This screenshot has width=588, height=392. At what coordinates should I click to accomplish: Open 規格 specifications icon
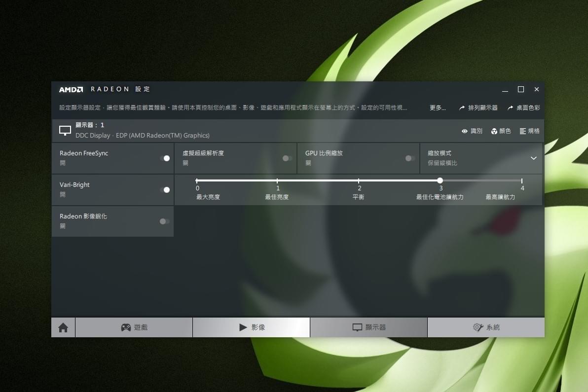[523, 131]
